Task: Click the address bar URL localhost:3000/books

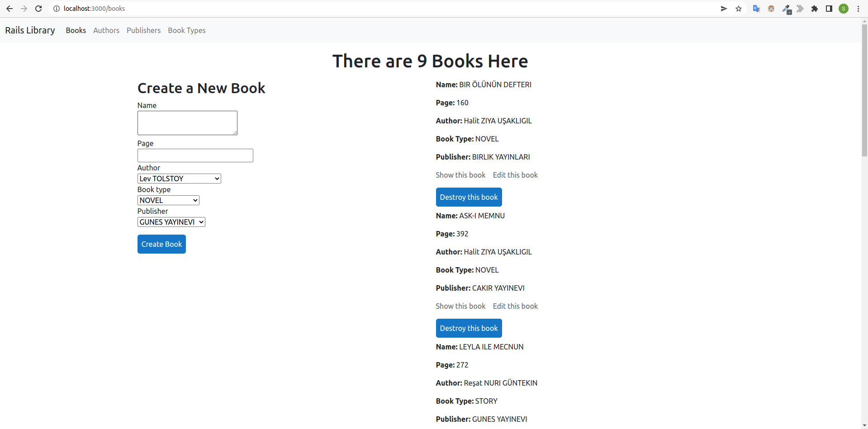Action: 94,9
